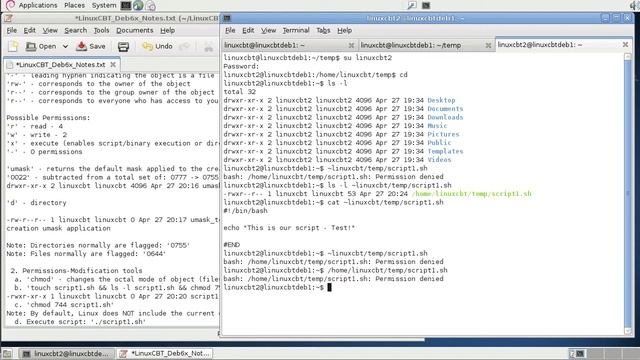The width and height of the screenshot is (640, 360).
Task: Click 'creation umask application' line in gedit
Action: (x=58, y=229)
